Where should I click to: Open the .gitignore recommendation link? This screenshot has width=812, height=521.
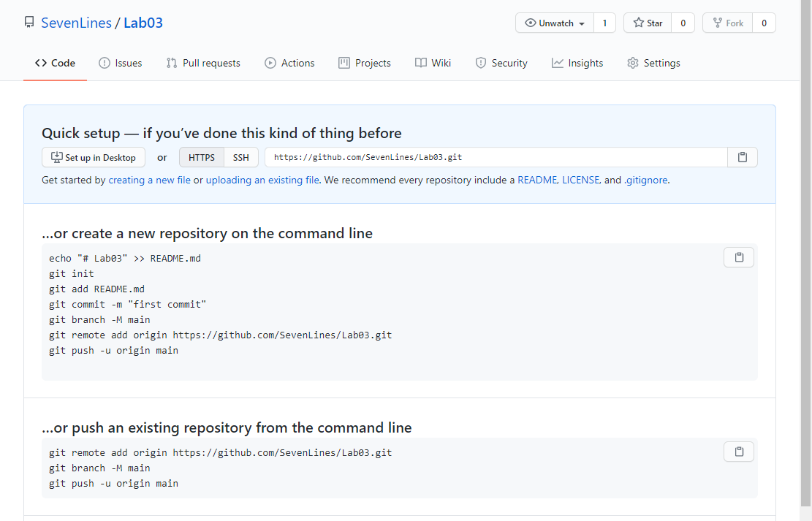(646, 180)
